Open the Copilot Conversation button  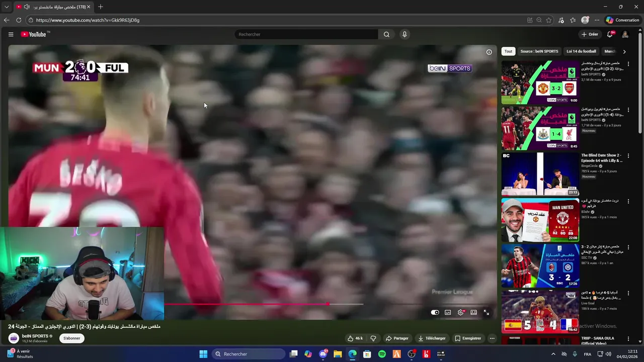pyautogui.click(x=623, y=20)
